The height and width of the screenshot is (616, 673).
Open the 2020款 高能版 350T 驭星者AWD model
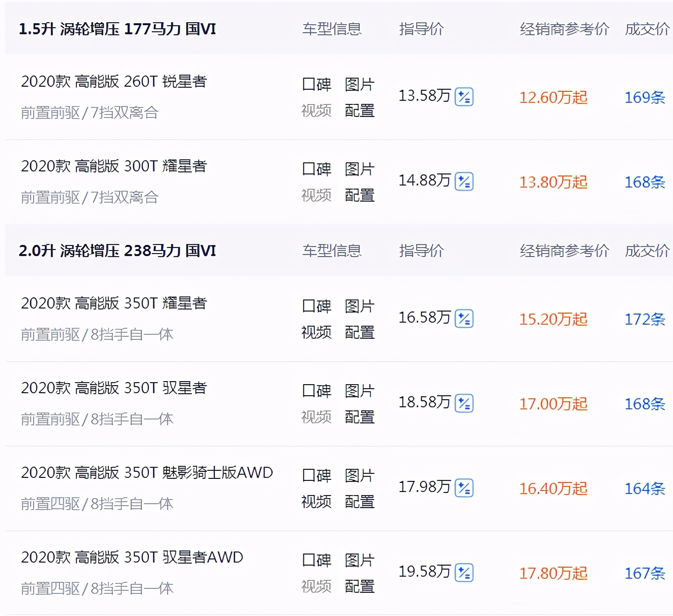pos(132,557)
